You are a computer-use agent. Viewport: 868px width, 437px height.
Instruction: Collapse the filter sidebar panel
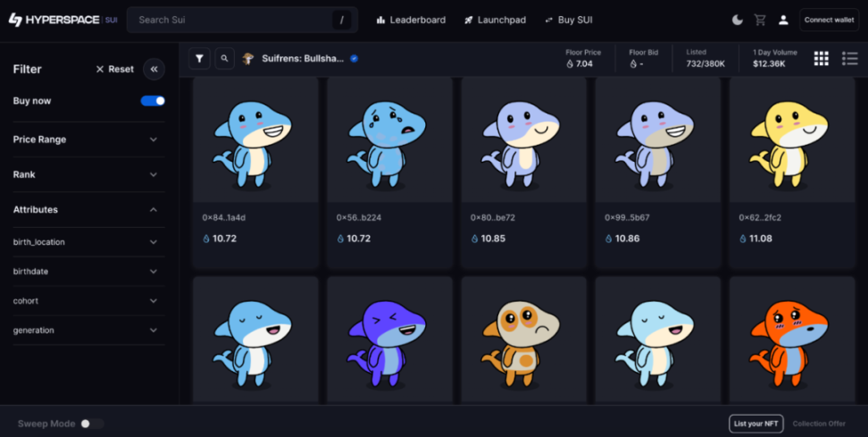154,69
